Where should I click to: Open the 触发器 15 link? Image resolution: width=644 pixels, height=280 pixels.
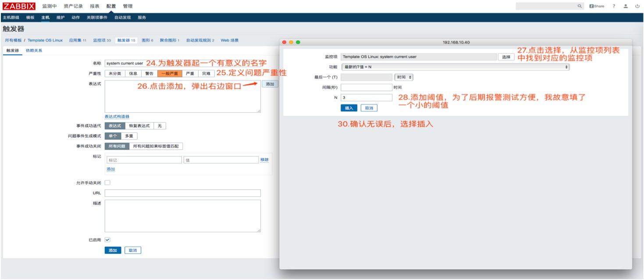tap(126, 40)
